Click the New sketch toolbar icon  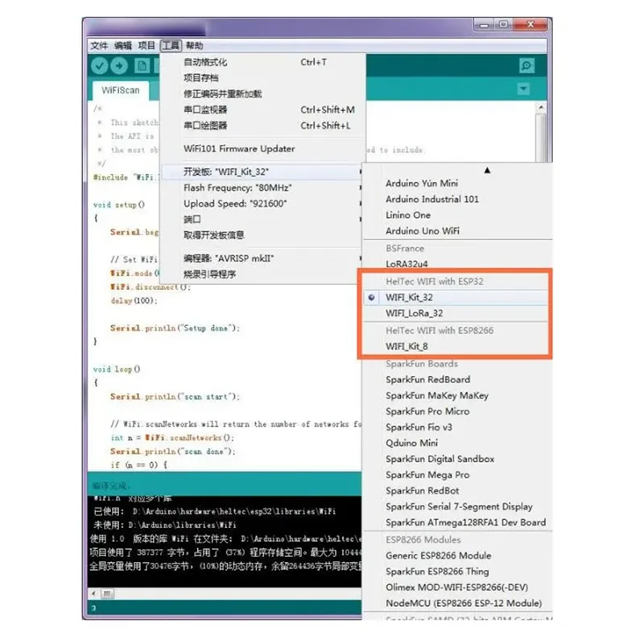[x=142, y=66]
